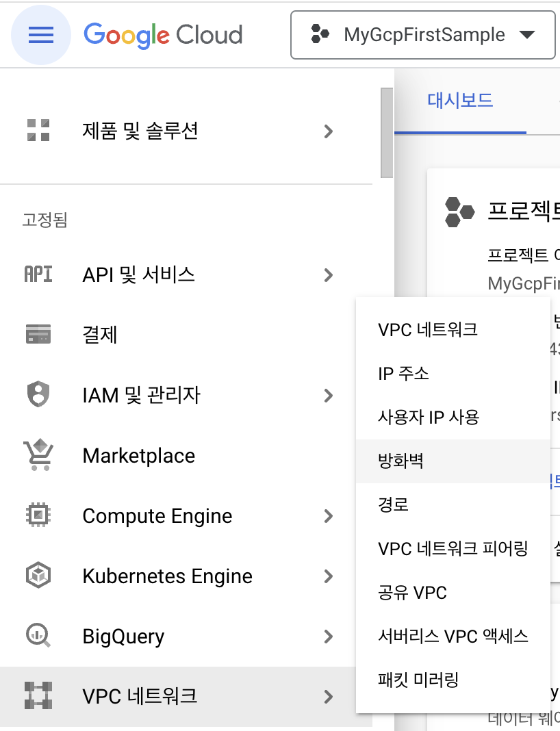The image size is (560, 731).
Task: Select 공유 VPC submenu entry
Action: coord(453,593)
